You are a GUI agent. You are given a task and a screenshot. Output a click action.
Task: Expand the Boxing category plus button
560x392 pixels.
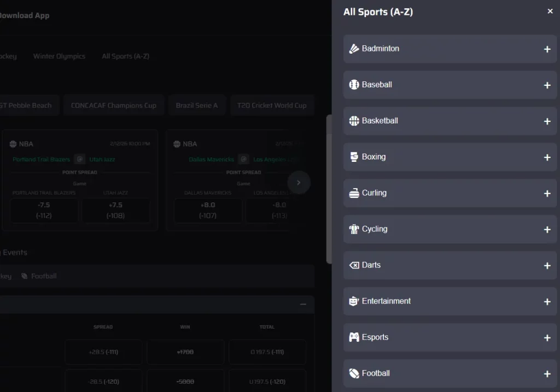[x=547, y=157]
